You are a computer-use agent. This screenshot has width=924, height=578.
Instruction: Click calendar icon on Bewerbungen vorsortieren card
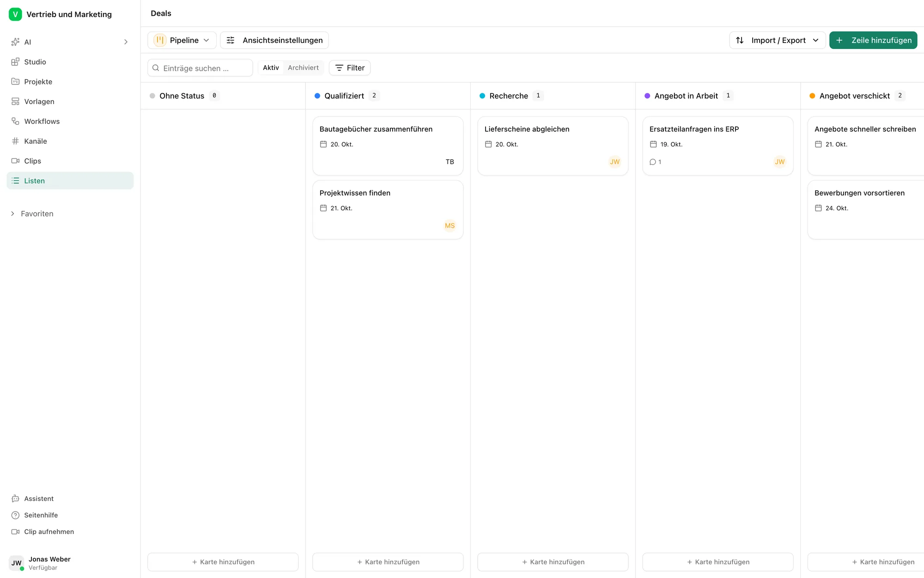click(x=818, y=208)
